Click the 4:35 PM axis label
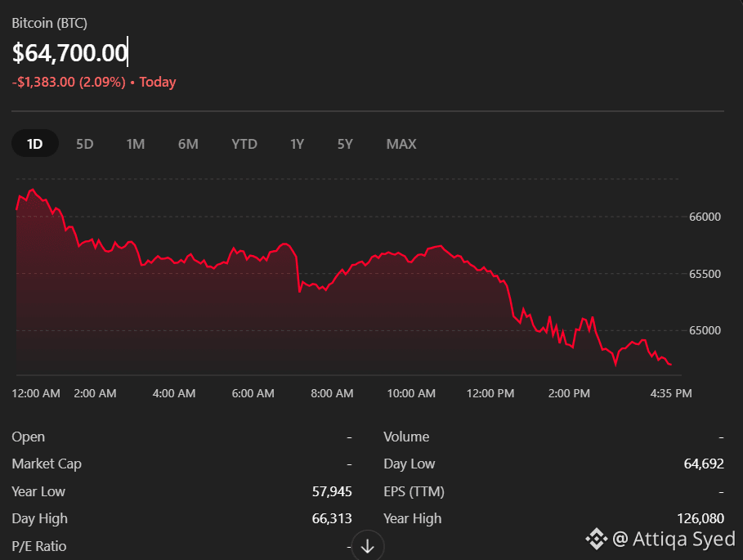The image size is (743, 560). (671, 393)
